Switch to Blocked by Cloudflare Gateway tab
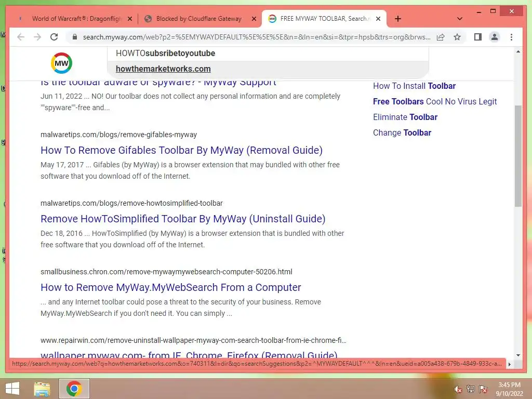Screen dimensions: 532x399 (x=199, y=19)
